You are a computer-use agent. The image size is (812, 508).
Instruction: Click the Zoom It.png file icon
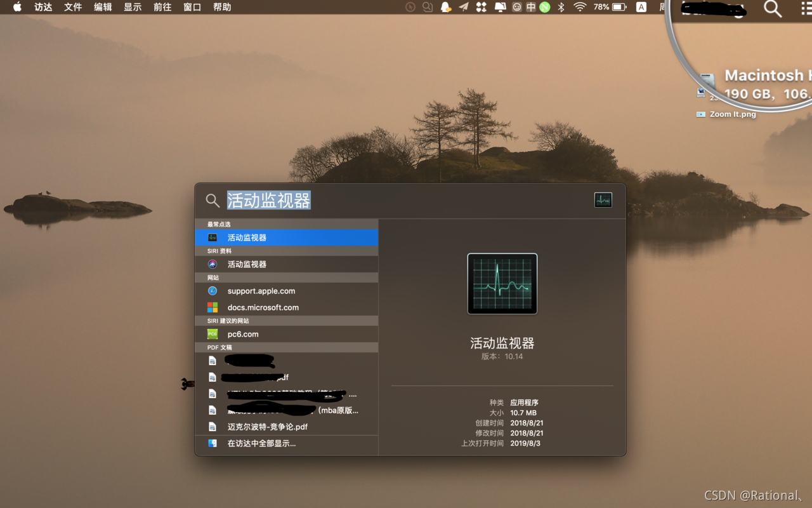tap(701, 114)
